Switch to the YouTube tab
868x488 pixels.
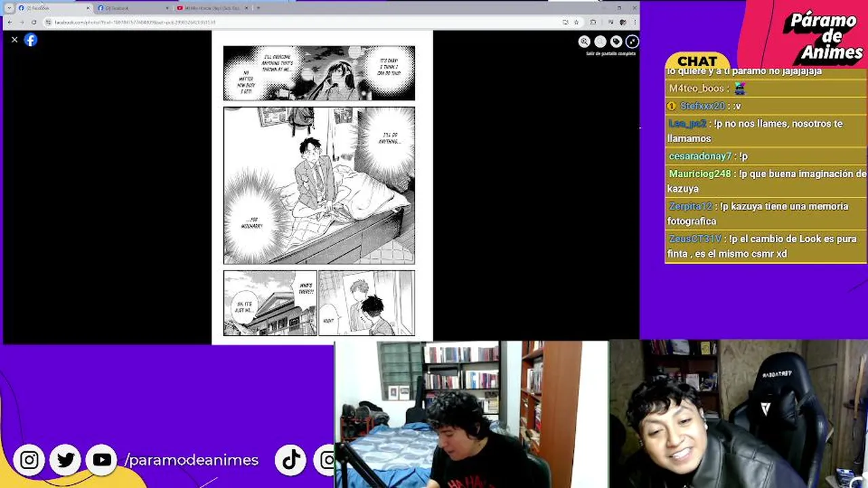click(212, 7)
